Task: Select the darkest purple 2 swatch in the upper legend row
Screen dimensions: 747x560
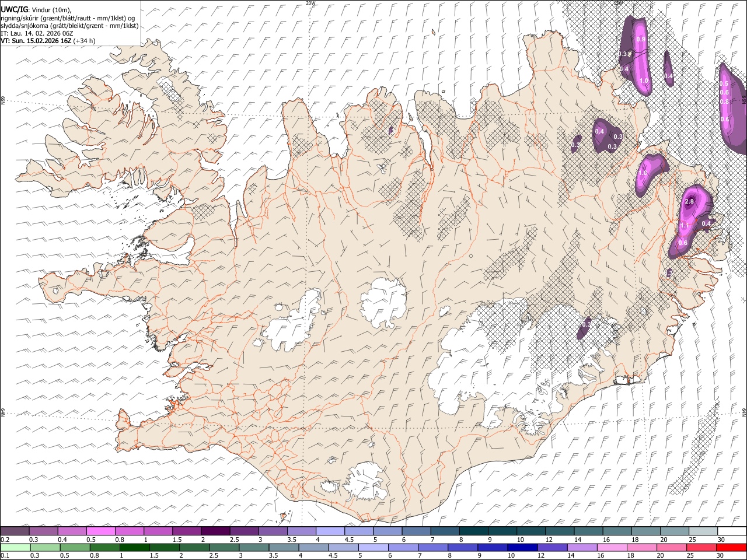Action: tap(215, 531)
